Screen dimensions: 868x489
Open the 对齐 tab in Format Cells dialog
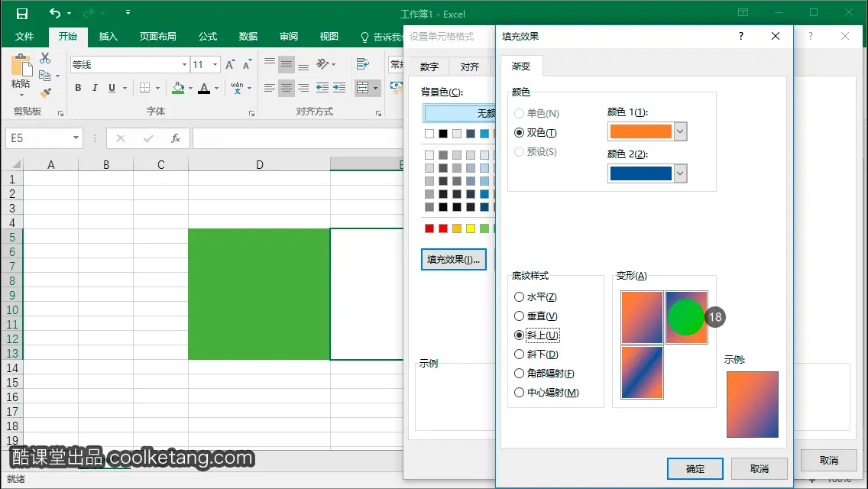pos(469,66)
